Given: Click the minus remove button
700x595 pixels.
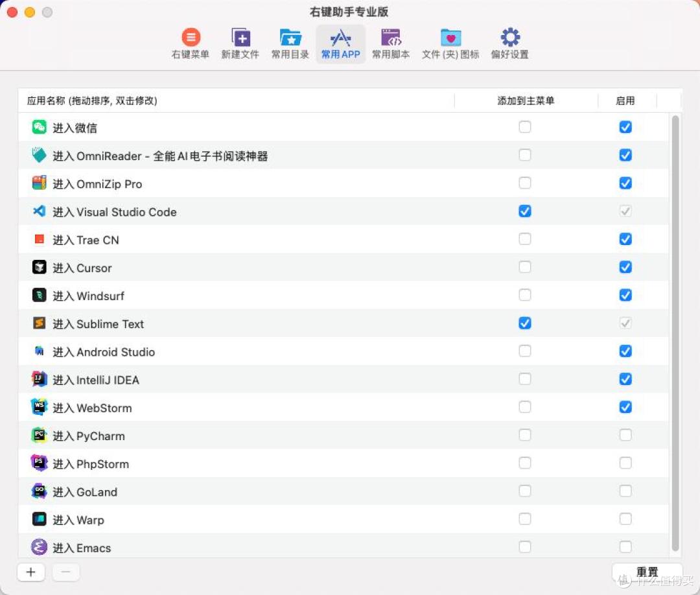Looking at the screenshot, I should (65, 572).
